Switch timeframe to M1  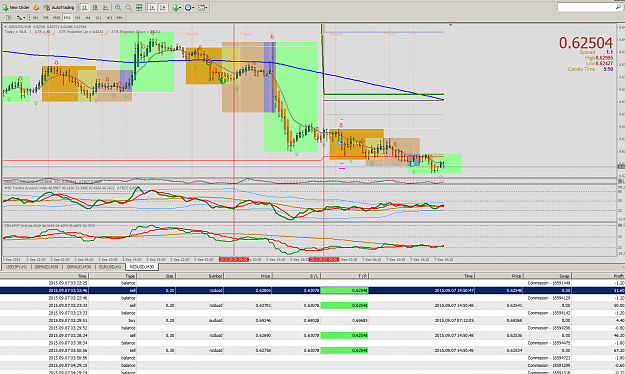(35, 18)
